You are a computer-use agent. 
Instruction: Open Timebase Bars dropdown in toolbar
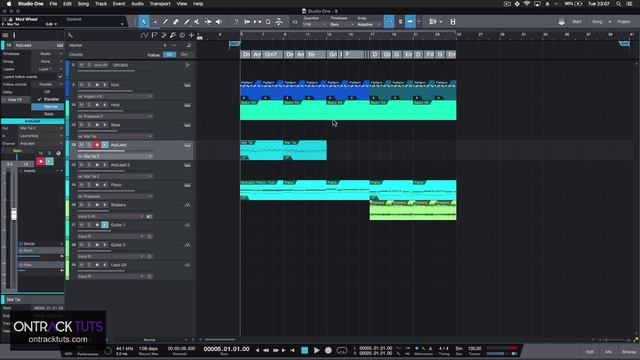point(342,24)
